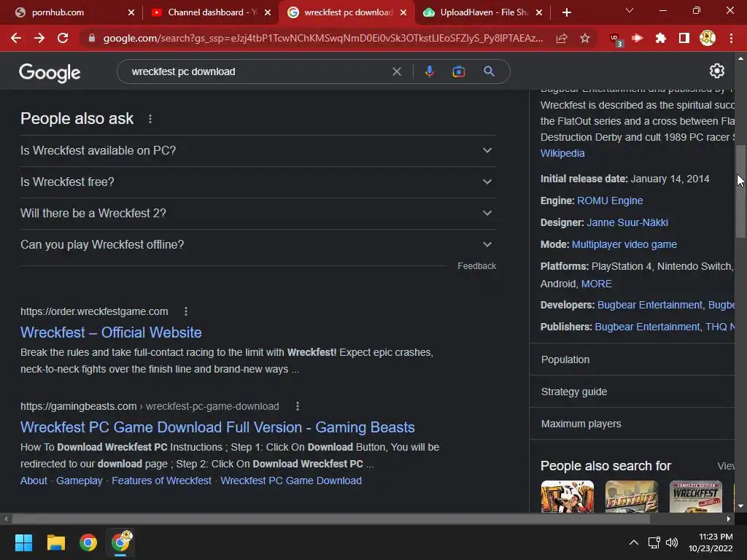Open a new browser tab
The width and height of the screenshot is (747, 560).
click(x=566, y=12)
